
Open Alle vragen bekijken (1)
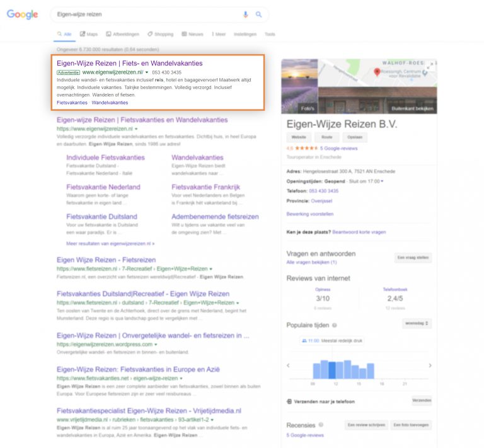311,262
